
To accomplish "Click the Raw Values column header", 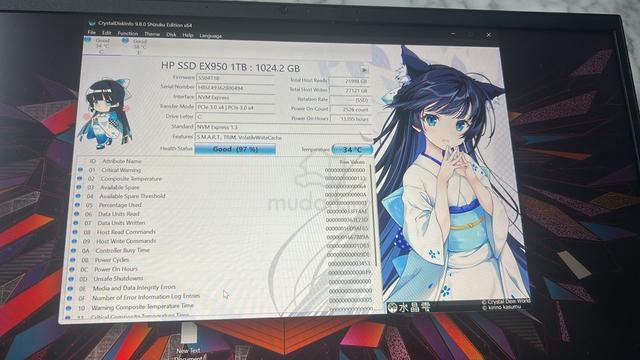I will click(352, 162).
